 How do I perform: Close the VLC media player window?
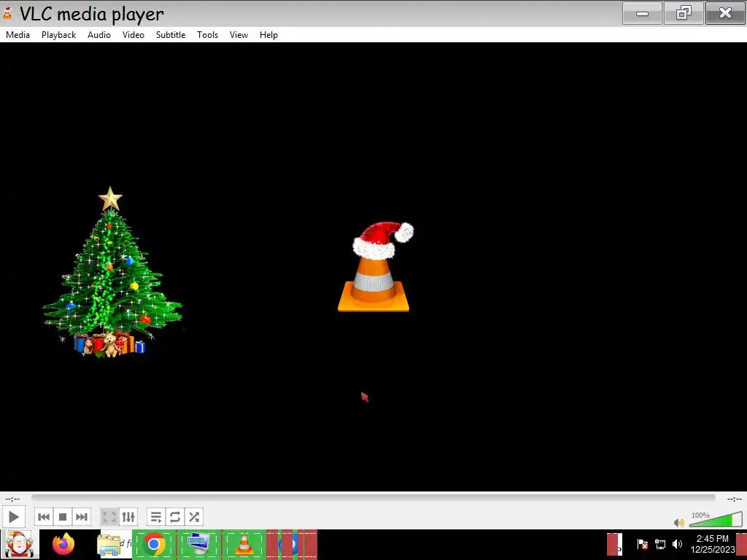click(x=725, y=13)
